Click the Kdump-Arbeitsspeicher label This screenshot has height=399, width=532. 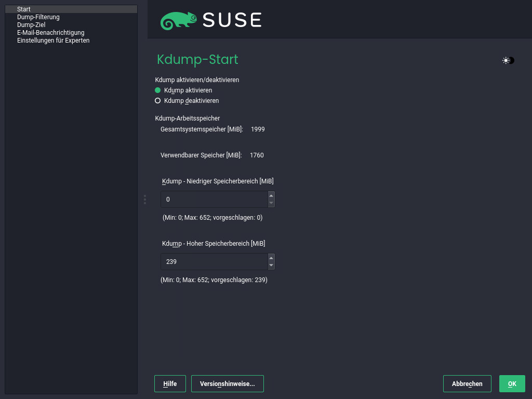click(187, 118)
